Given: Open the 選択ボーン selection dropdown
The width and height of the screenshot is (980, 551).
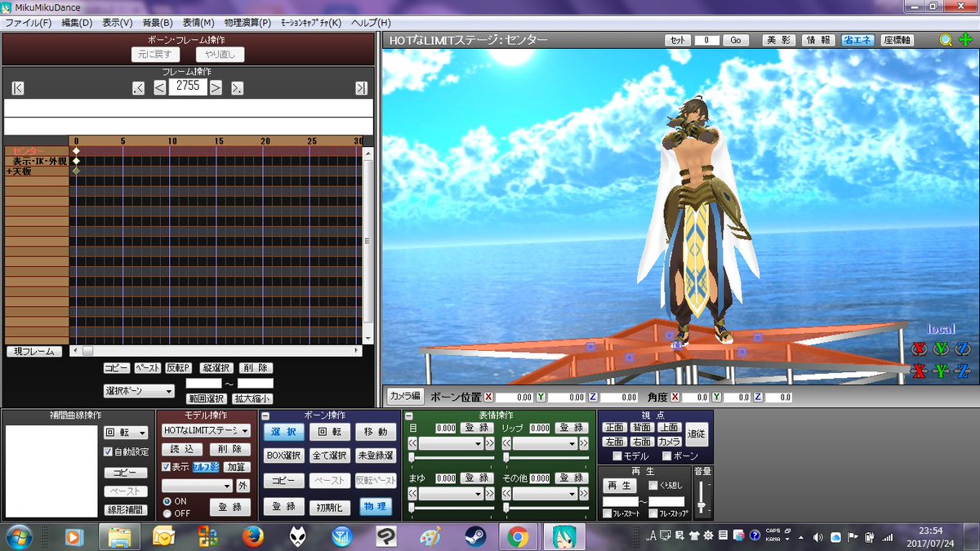Looking at the screenshot, I should coord(139,391).
